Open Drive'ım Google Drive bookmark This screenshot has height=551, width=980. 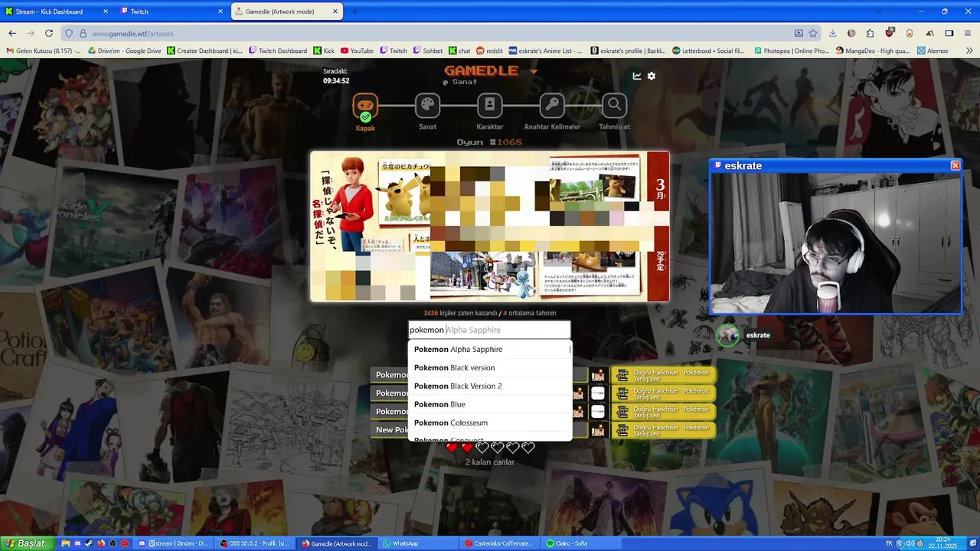(124, 51)
